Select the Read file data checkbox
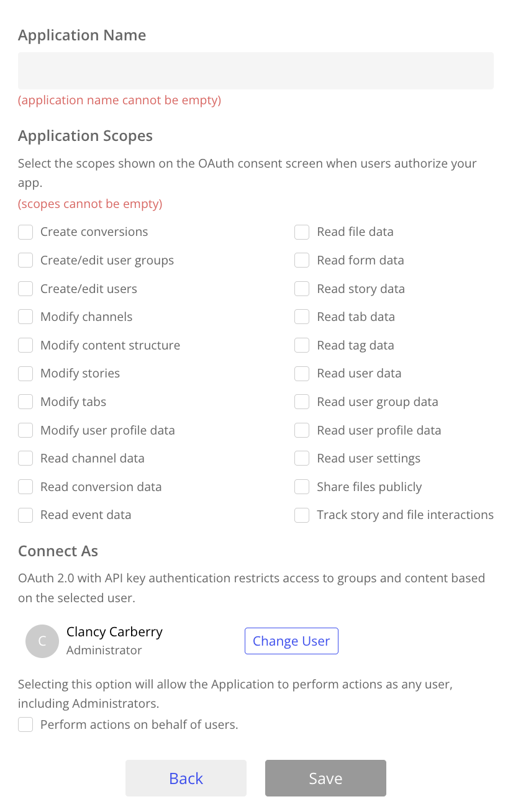 click(x=302, y=232)
